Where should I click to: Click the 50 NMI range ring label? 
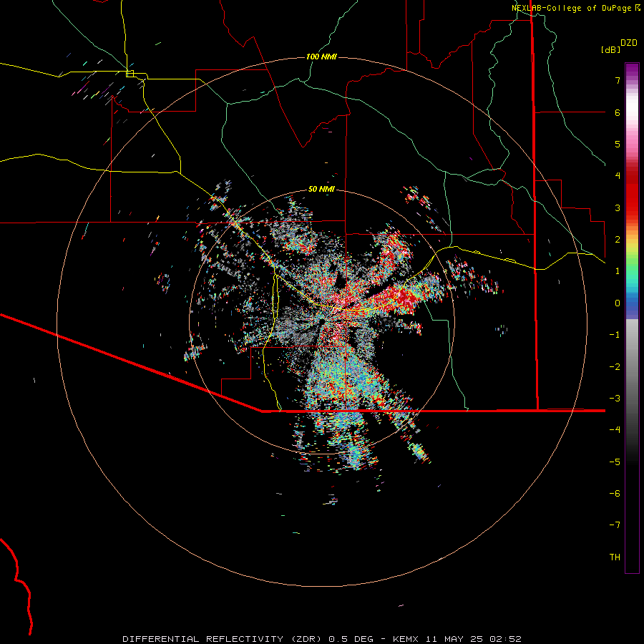[x=321, y=189]
